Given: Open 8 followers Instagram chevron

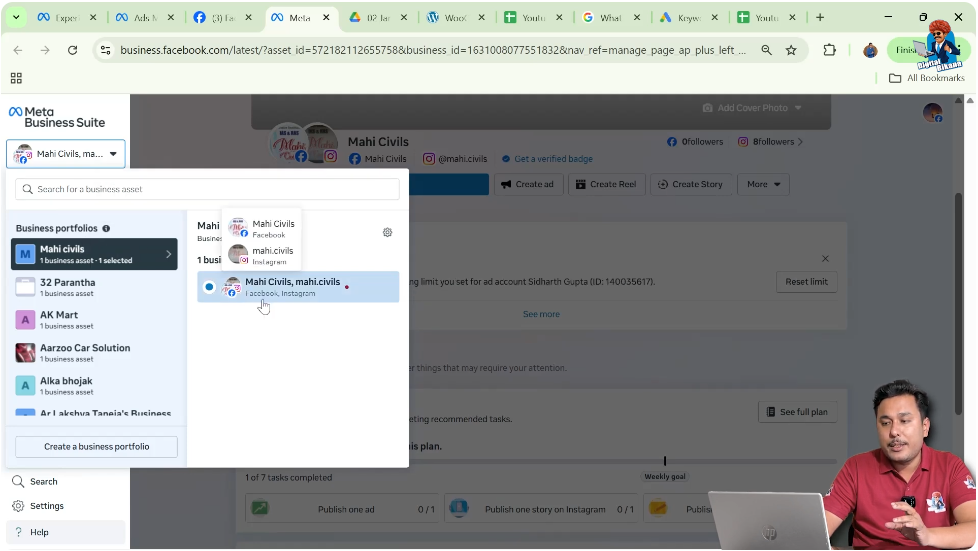Looking at the screenshot, I should (800, 142).
